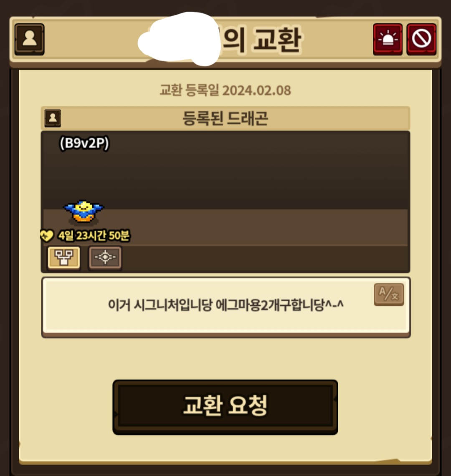451x476 pixels.
Task: Click the hidden username in title bar
Action: (179, 39)
